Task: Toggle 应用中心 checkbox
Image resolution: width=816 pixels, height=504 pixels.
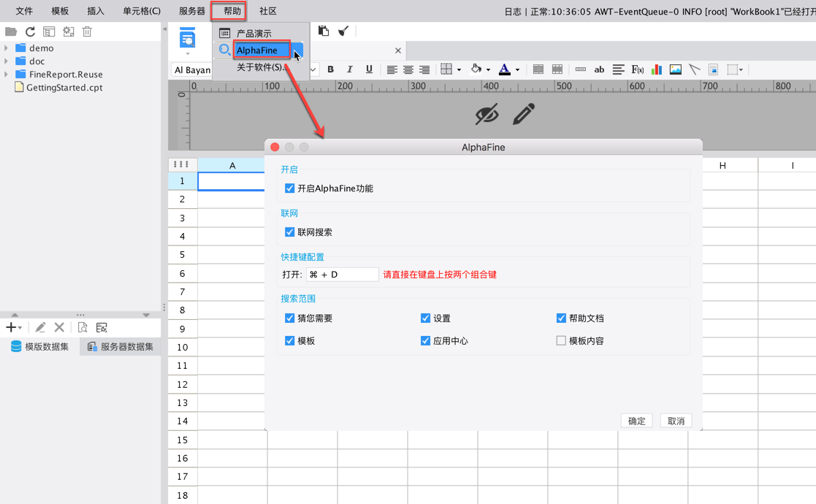Action: (425, 340)
